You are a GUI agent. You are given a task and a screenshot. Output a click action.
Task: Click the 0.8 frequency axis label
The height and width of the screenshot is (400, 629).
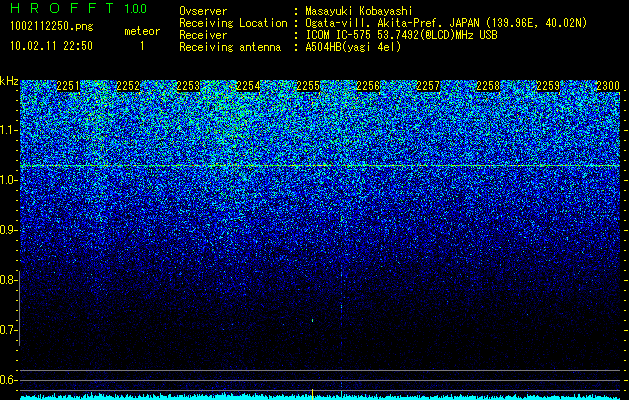tap(7, 280)
